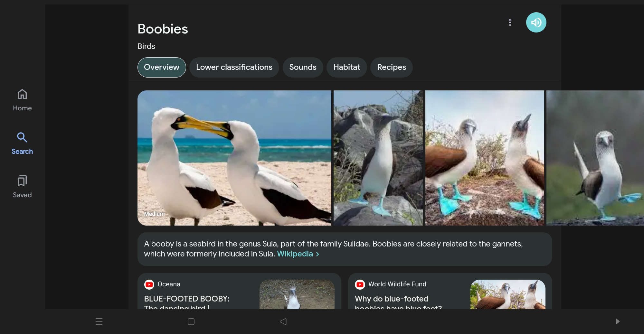Screen dimensions: 644x334
Task: View blue-footed booby on rocks photo
Action: pos(378,158)
